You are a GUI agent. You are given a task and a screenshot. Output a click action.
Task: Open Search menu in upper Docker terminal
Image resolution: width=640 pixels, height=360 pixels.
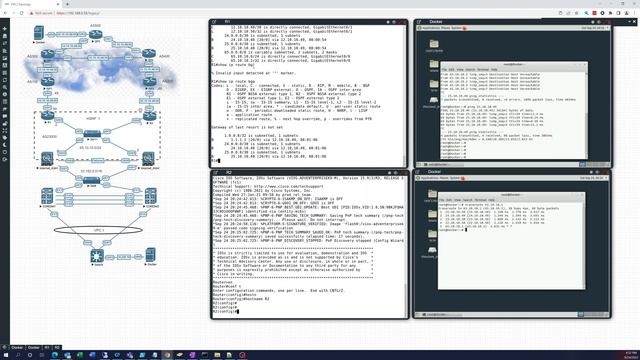470,70
